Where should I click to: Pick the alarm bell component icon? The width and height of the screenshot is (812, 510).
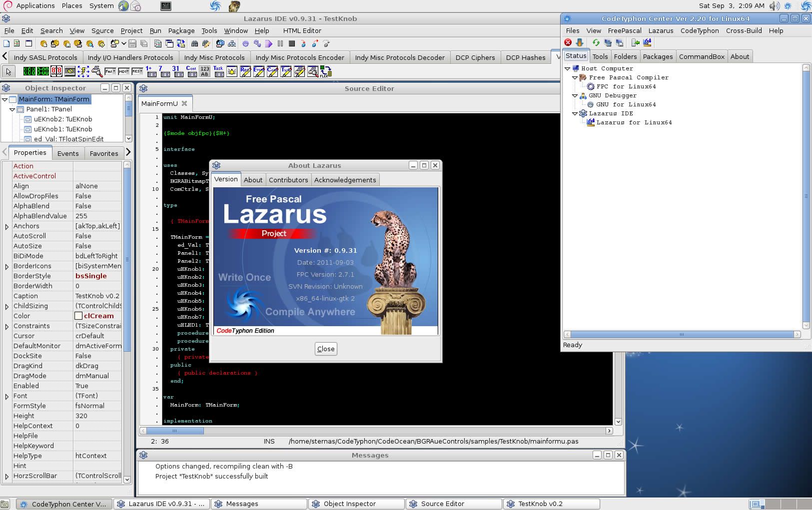click(x=232, y=71)
